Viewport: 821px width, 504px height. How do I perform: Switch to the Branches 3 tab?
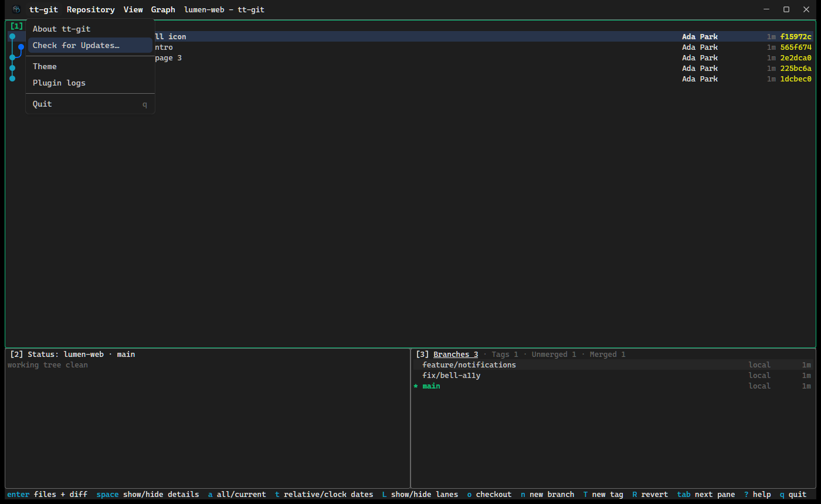(x=456, y=354)
